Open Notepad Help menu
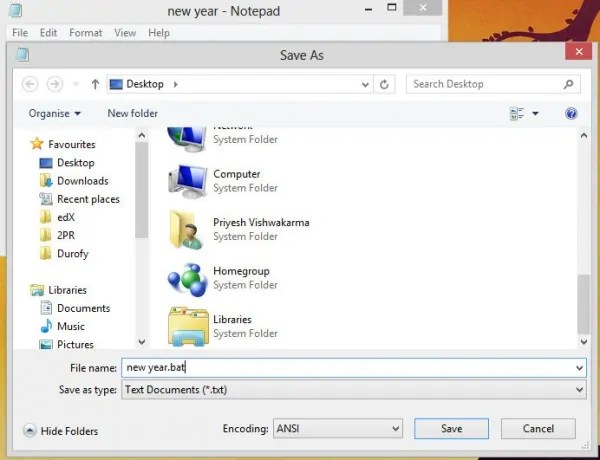Image resolution: width=600 pixels, height=460 pixels. (159, 33)
